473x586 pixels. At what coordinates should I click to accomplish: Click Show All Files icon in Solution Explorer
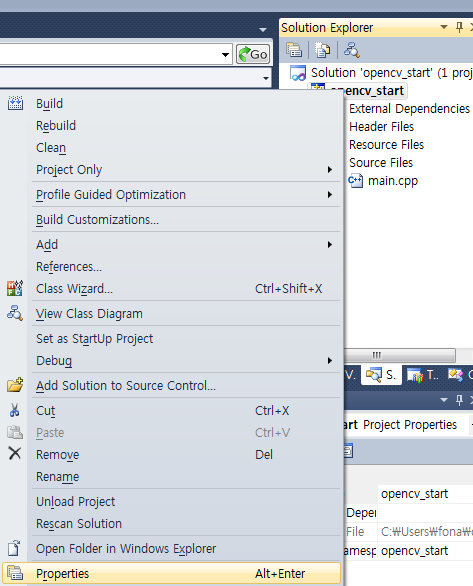point(322,50)
